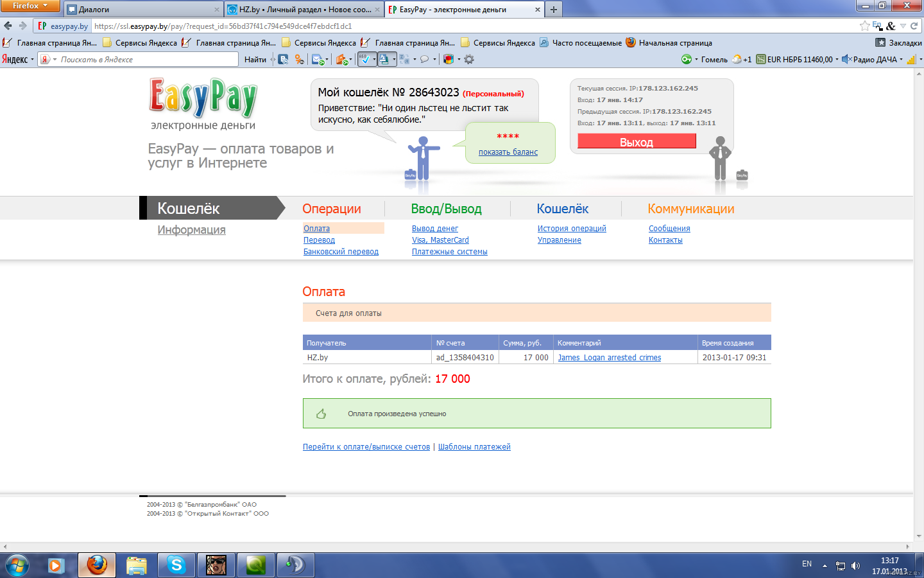Open the Перевод link
This screenshot has width=924, height=578.
point(319,240)
